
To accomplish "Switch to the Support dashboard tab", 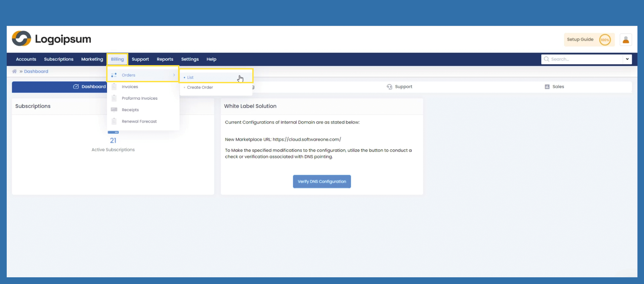I will coord(399,87).
